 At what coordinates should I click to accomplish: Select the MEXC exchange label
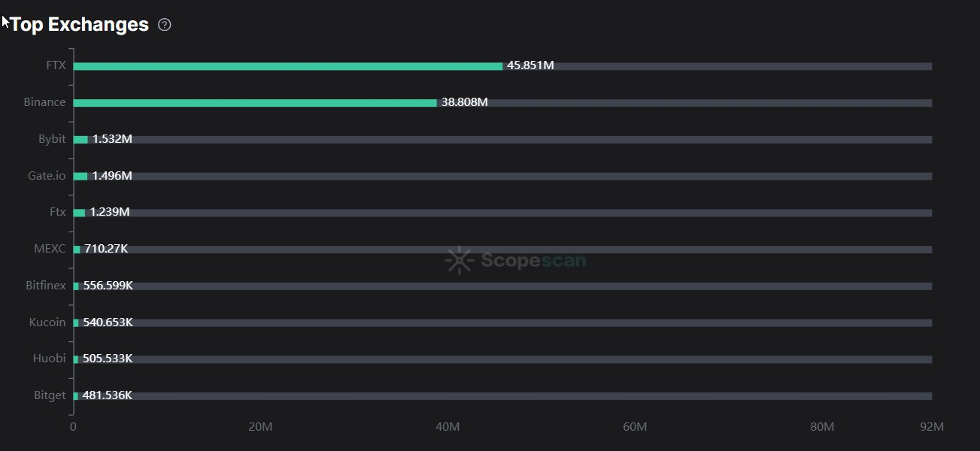tap(50, 249)
